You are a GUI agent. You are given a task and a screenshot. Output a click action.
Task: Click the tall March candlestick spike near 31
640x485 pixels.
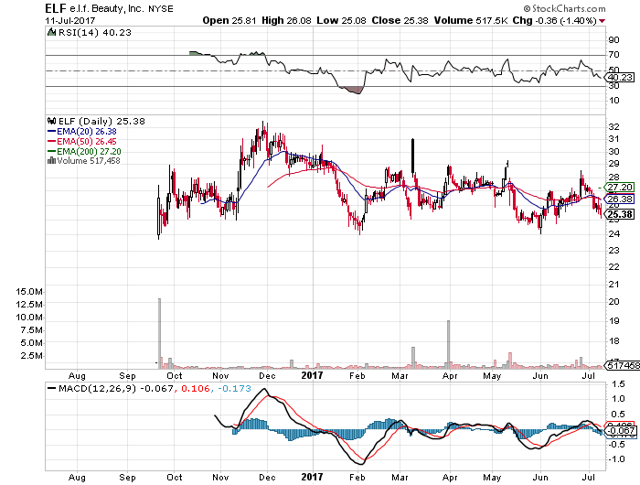[x=413, y=156]
